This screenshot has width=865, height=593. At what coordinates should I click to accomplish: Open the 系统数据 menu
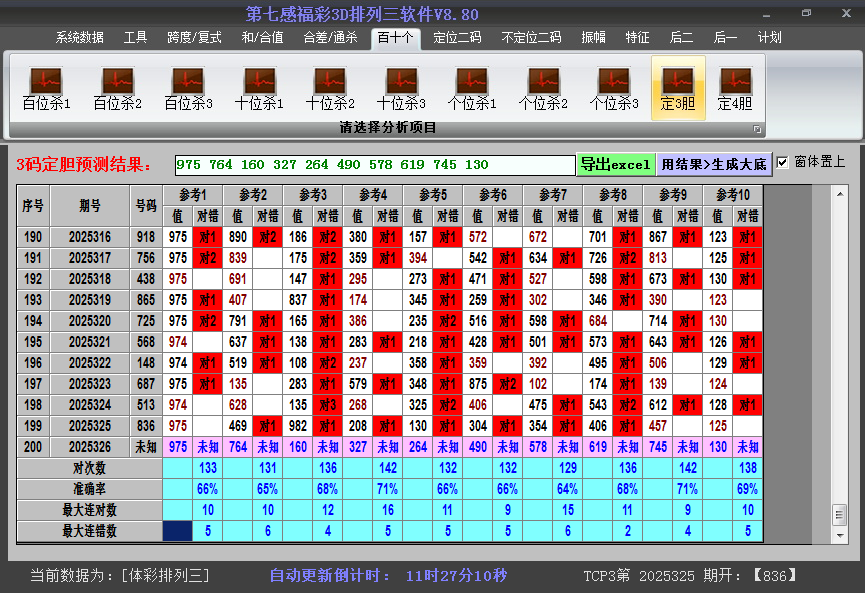pos(78,37)
